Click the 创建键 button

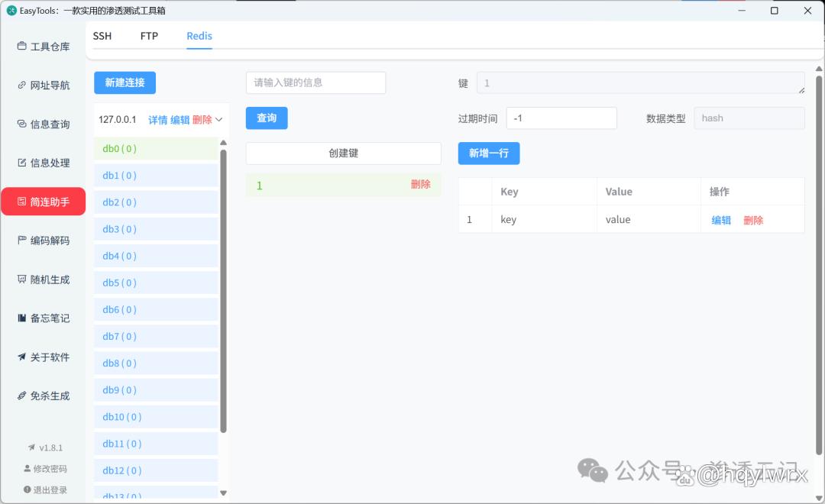(344, 153)
